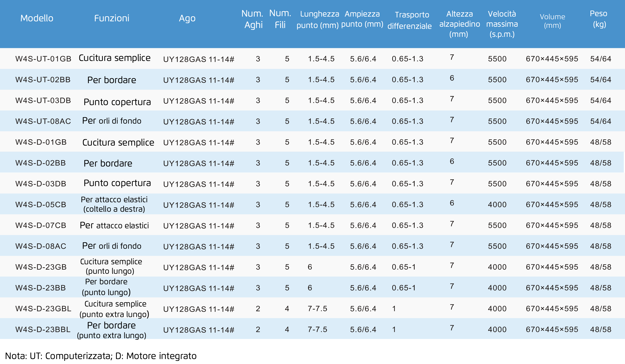Click the Peso (kg) column header
Viewport: 625px width, 364px height.
599,19
